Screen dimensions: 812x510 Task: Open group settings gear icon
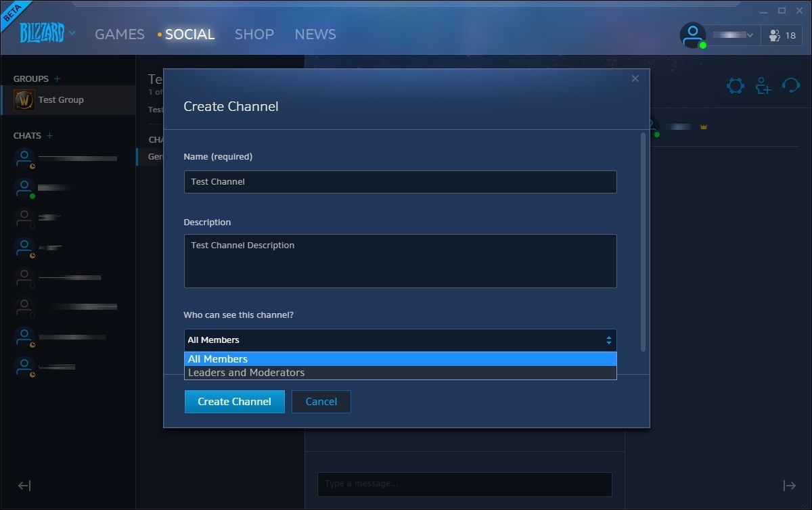coord(735,86)
